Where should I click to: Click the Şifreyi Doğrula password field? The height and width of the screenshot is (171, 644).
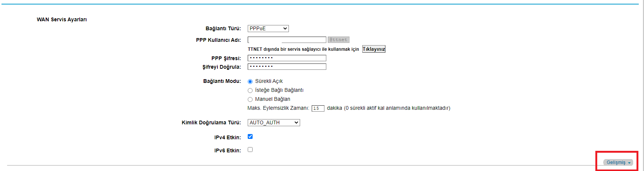pyautogui.click(x=287, y=66)
